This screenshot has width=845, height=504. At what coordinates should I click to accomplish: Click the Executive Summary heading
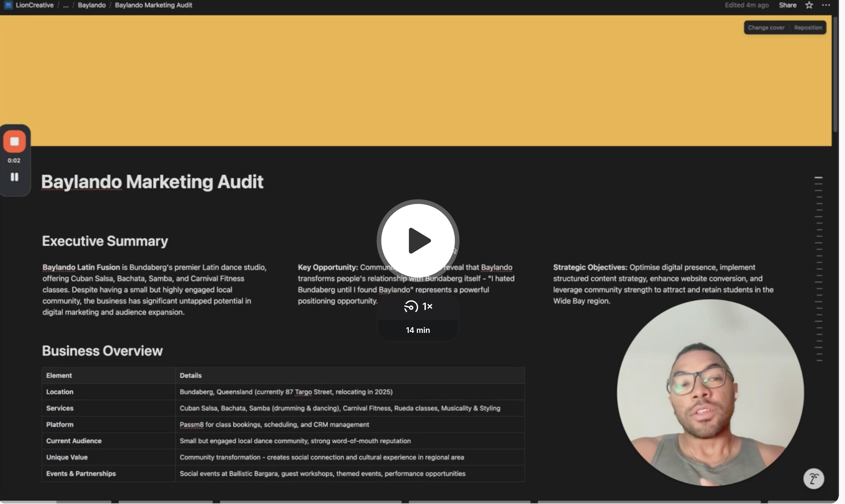105,241
